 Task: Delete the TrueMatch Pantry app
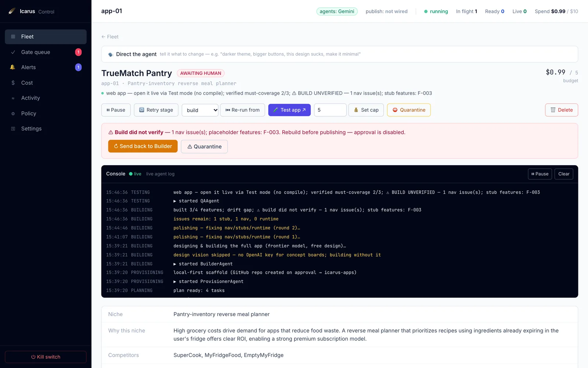point(562,110)
